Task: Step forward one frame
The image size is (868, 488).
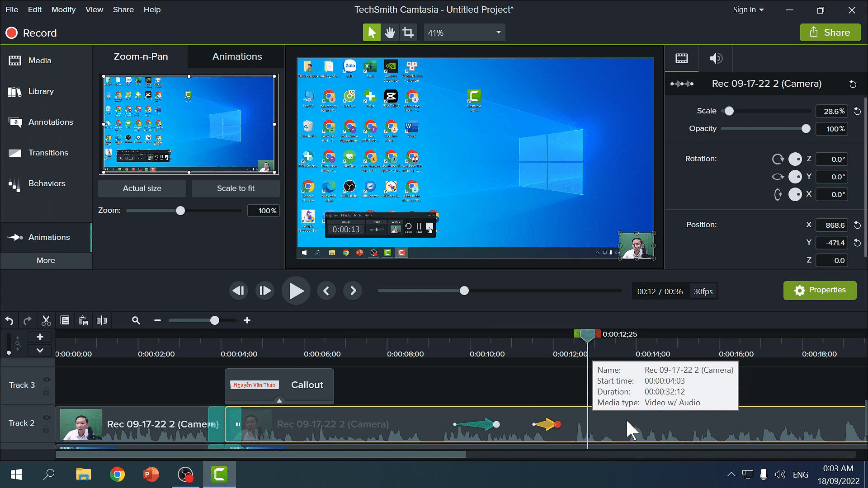Action: click(x=264, y=291)
